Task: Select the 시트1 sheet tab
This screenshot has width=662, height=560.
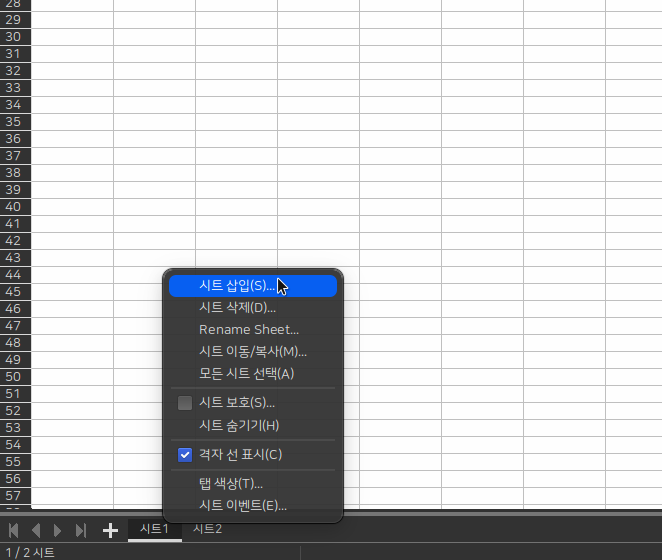Action: (x=154, y=529)
